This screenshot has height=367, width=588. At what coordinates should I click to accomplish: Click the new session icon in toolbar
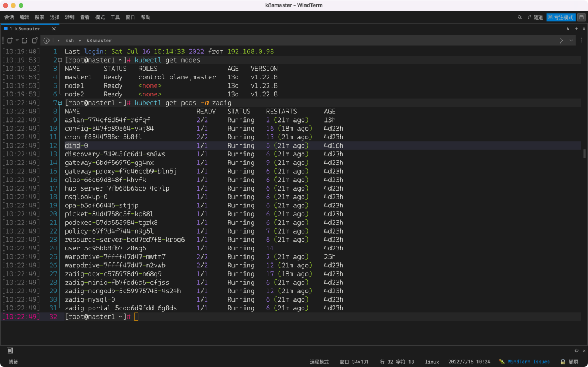point(9,40)
